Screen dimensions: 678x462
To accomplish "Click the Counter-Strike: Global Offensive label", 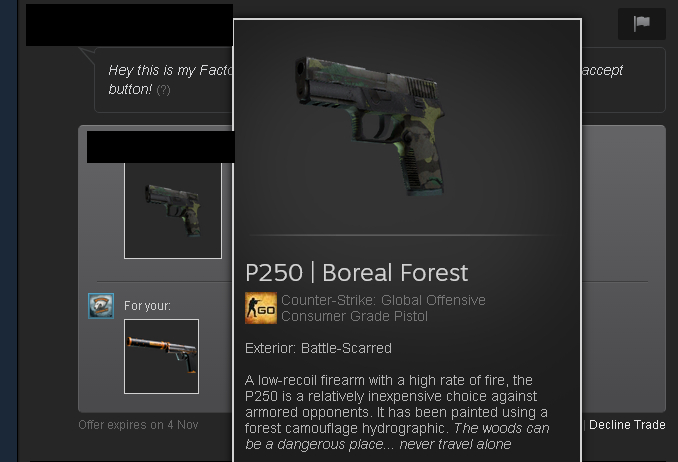I will (383, 300).
